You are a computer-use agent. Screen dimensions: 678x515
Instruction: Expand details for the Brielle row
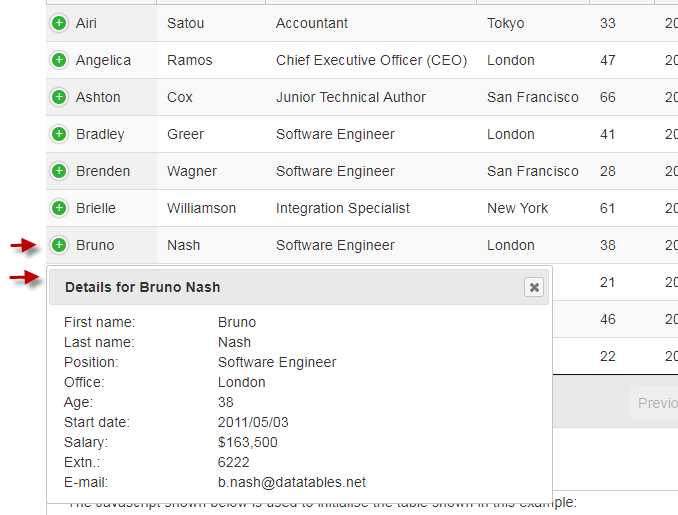(59, 208)
